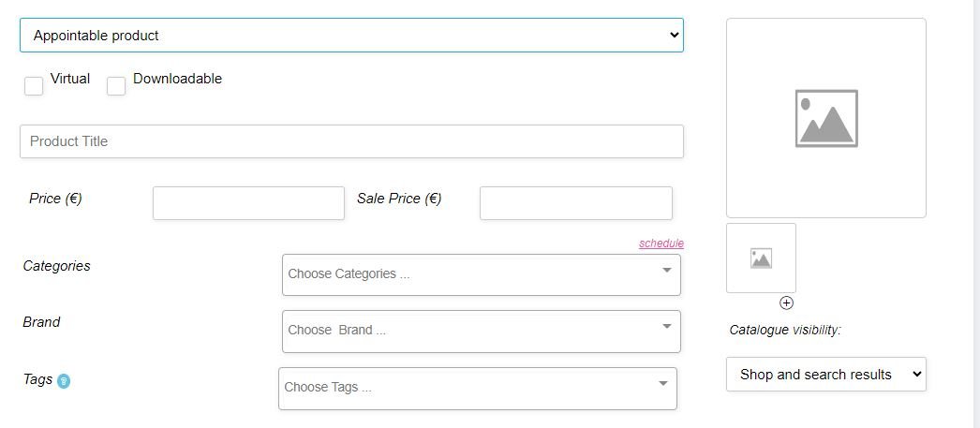Click the Categories dropdown arrow
This screenshot has height=428, width=980.
tap(667, 271)
